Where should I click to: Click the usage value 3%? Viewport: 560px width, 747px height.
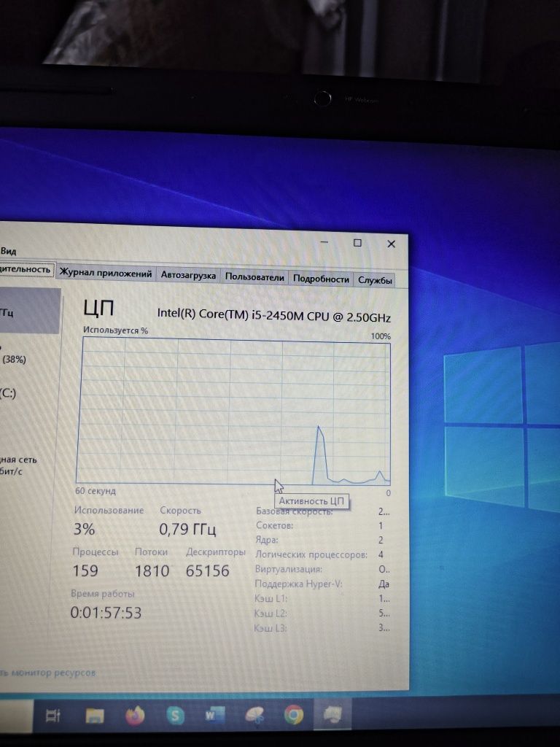click(85, 530)
